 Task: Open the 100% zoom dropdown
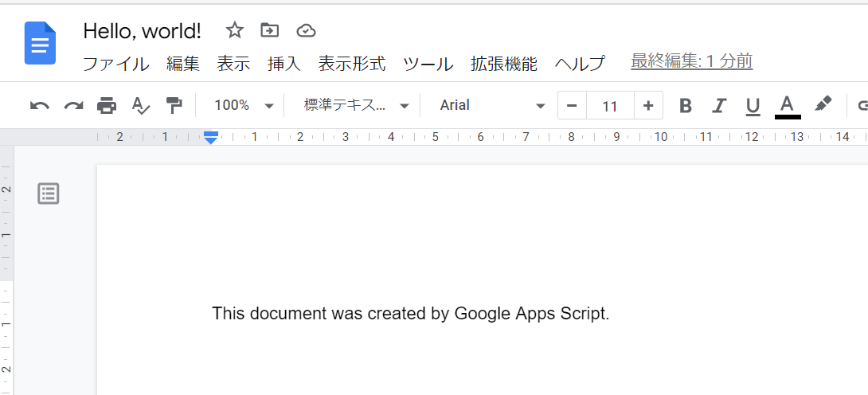click(244, 105)
